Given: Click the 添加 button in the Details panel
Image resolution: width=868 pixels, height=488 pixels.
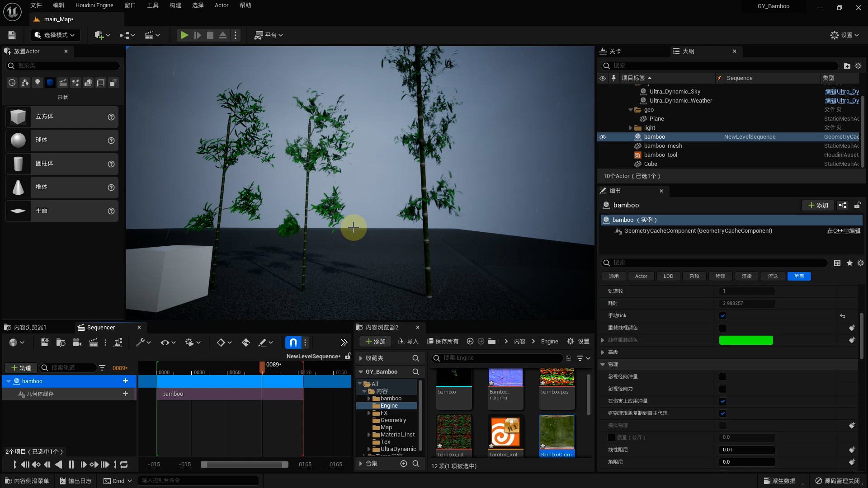Looking at the screenshot, I should (x=818, y=205).
